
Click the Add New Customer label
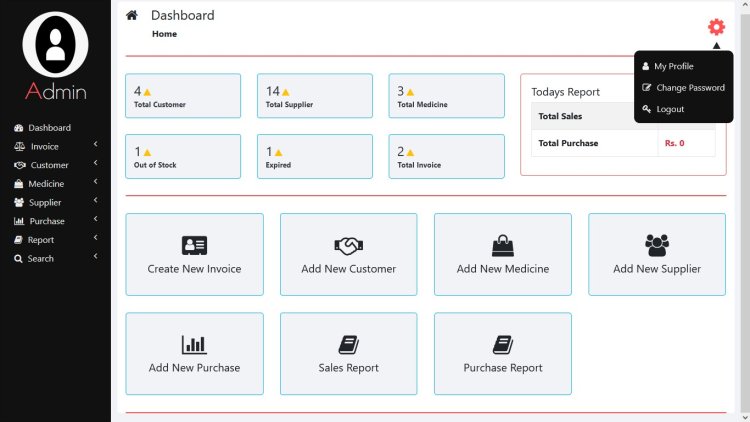tap(349, 269)
